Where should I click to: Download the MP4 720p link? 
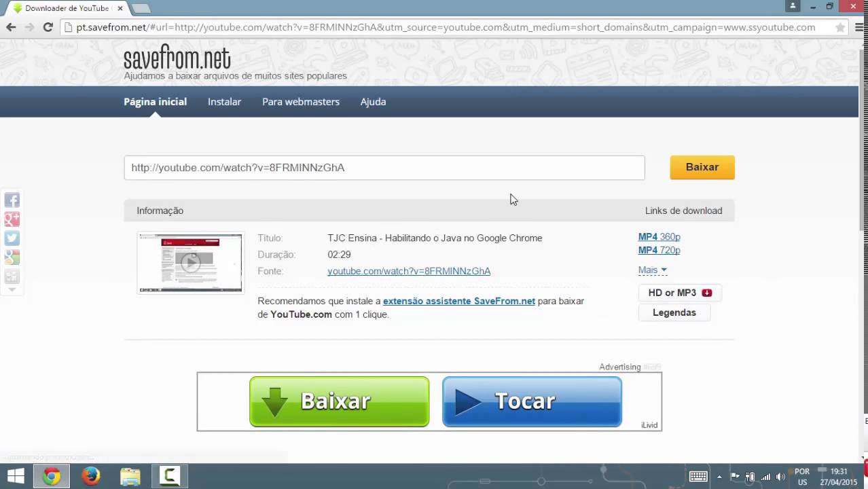pos(659,250)
